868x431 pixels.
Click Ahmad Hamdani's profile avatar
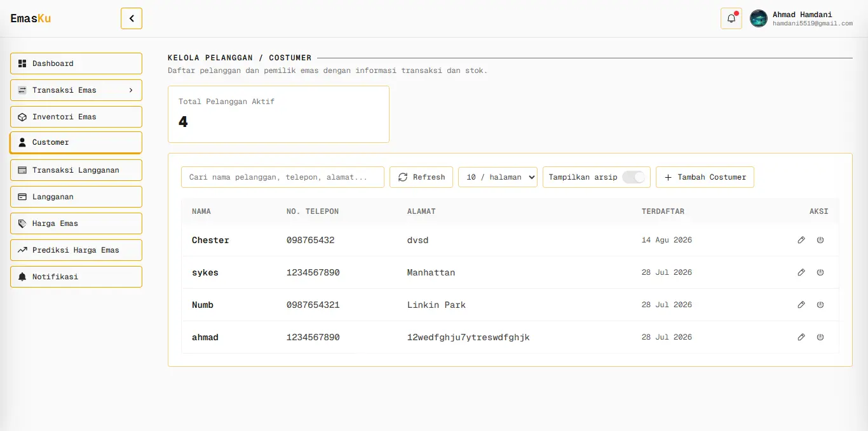pyautogui.click(x=759, y=18)
